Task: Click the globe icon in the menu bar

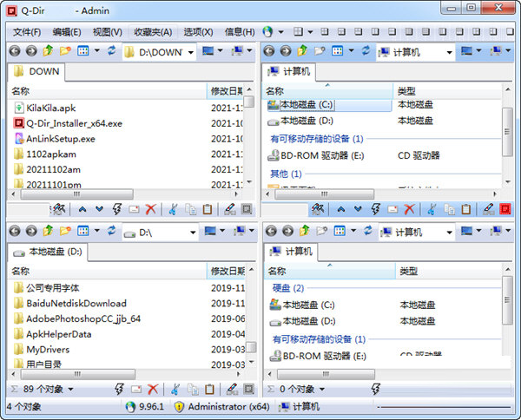Action: coord(267,32)
